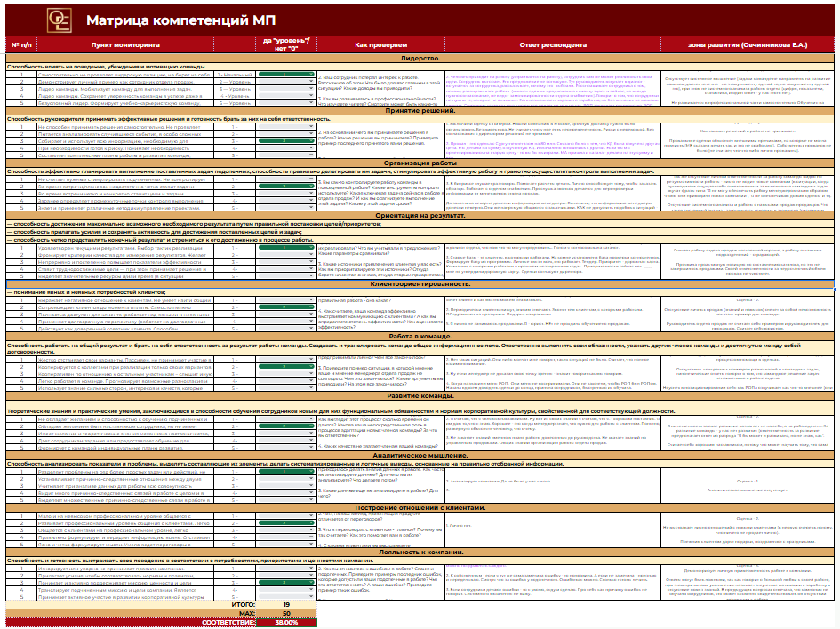This screenshot has height=629, width=840.
Task: Select the "Организация работы" section heading
Action: coord(420,163)
